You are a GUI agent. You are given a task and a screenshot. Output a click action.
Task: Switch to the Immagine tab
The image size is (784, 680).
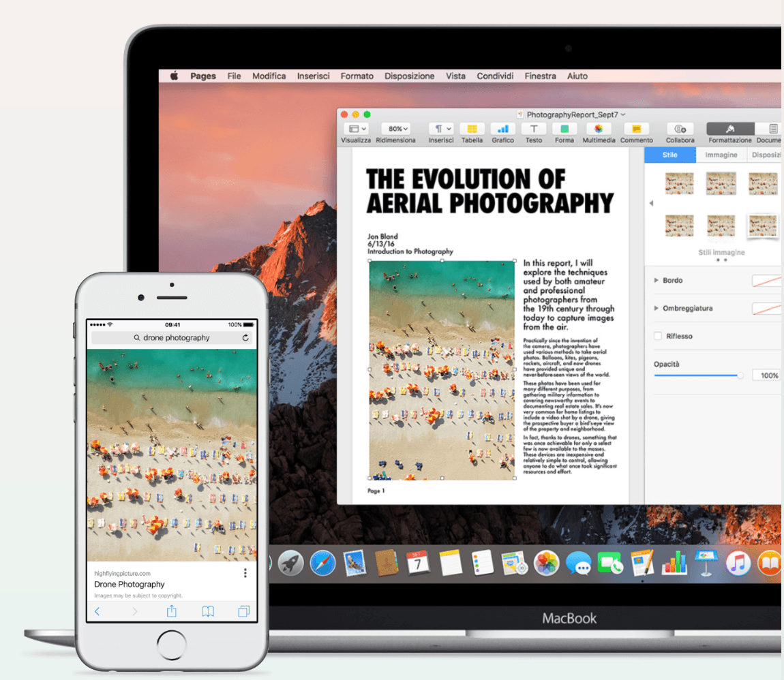click(721, 155)
